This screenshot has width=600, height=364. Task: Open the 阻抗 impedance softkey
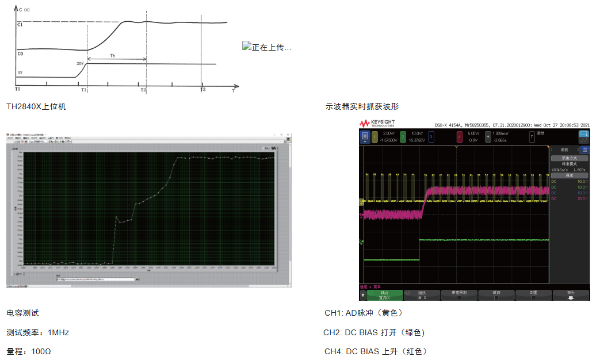click(x=422, y=295)
